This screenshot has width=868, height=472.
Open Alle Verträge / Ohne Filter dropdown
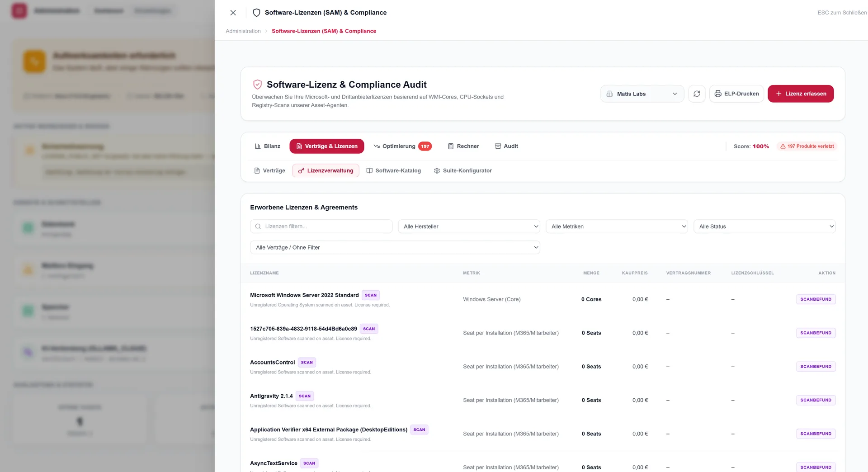pos(395,247)
